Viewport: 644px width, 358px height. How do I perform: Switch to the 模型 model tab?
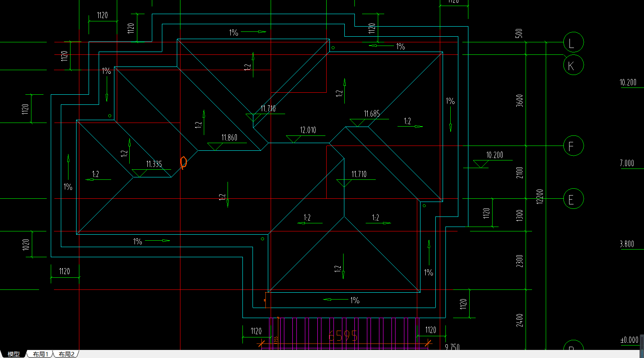click(14, 354)
